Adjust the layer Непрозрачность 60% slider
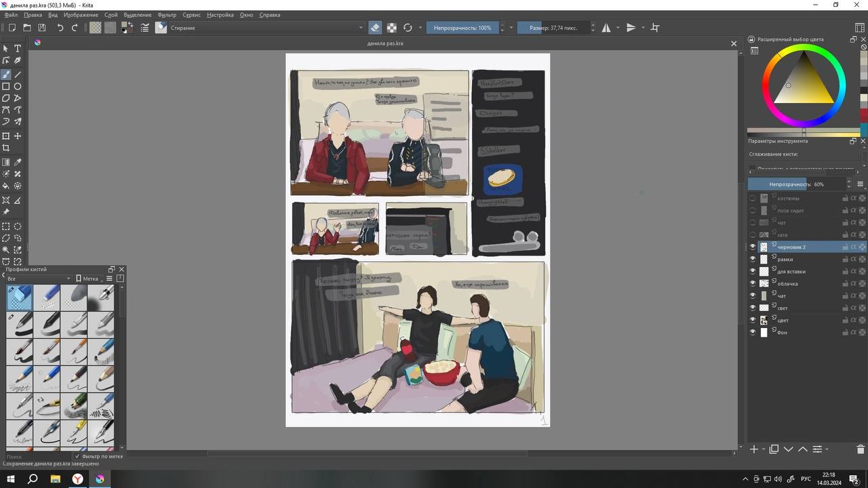Image resolution: width=868 pixels, height=488 pixels. (x=796, y=184)
